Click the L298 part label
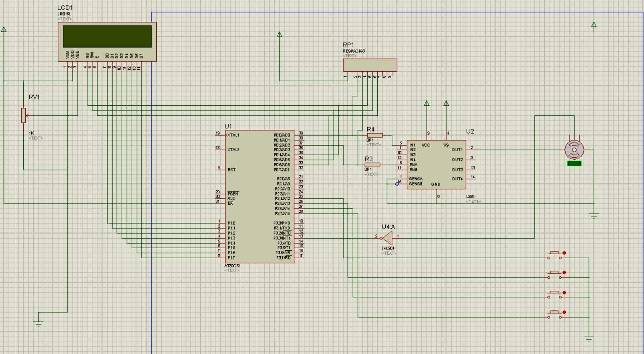Screen dimensions: 644x354 470,196
